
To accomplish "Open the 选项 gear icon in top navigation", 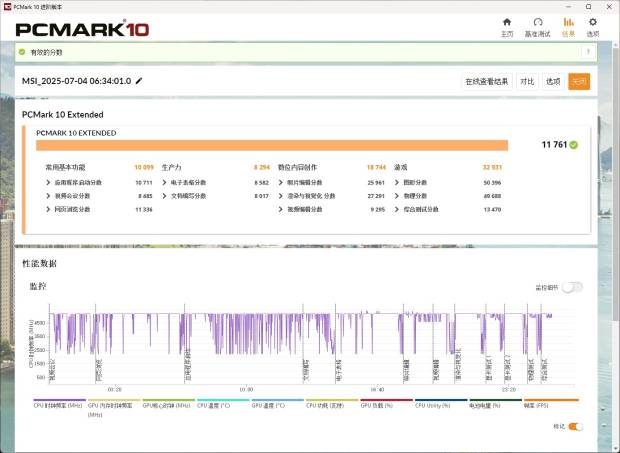I will pyautogui.click(x=592, y=22).
